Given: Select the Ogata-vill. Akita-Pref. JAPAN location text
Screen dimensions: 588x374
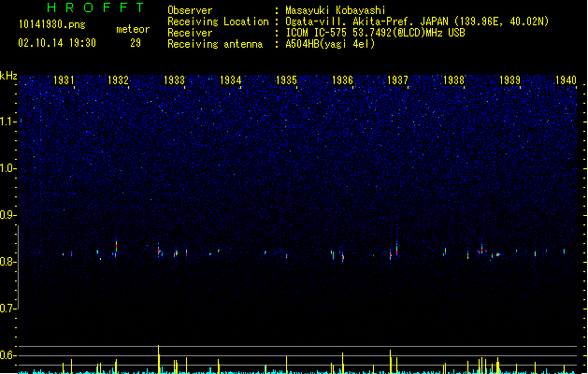Looking at the screenshot, I should point(417,22).
